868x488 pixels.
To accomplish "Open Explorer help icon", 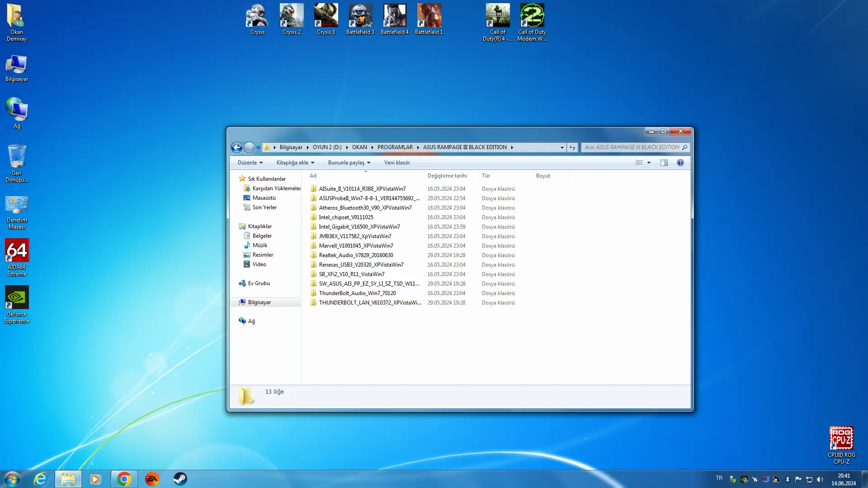I will 680,163.
